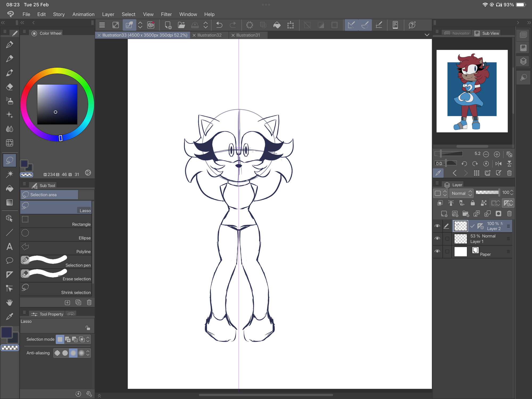
Task: Toggle the lock on Lasso tool property
Action: pyautogui.click(x=88, y=328)
